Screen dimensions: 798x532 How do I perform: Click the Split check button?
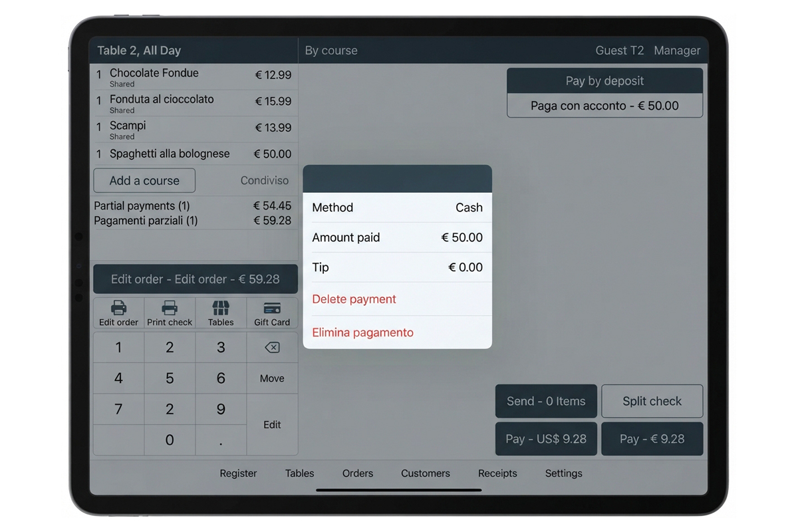point(652,401)
